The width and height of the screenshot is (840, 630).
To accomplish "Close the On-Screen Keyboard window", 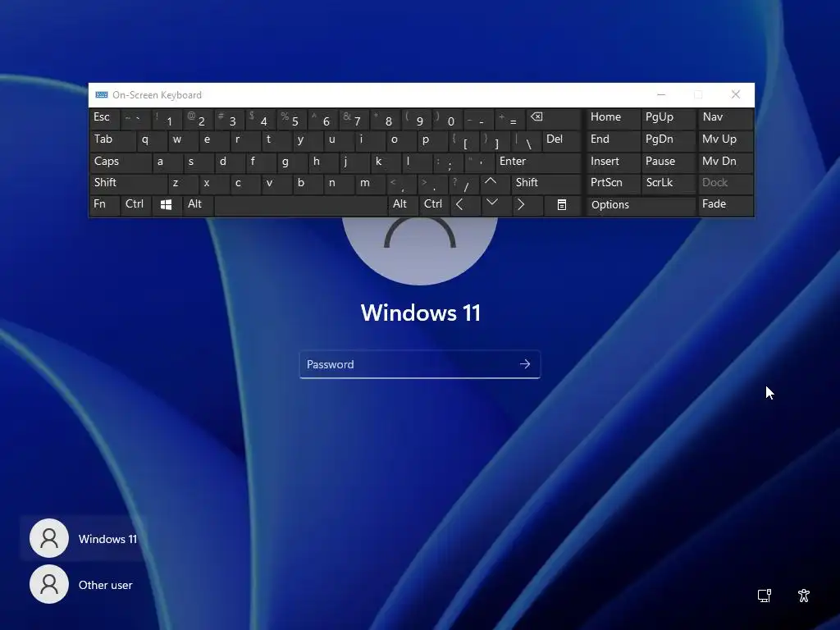I will (736, 95).
